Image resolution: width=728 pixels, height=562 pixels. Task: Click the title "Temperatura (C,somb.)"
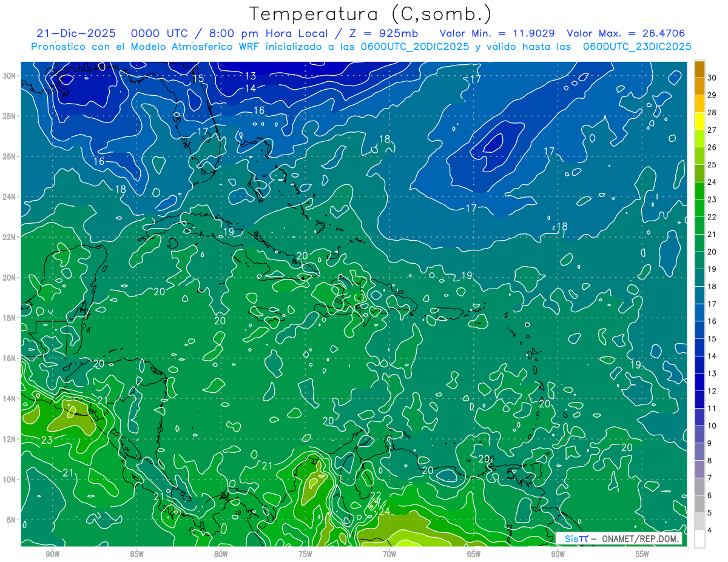click(371, 14)
